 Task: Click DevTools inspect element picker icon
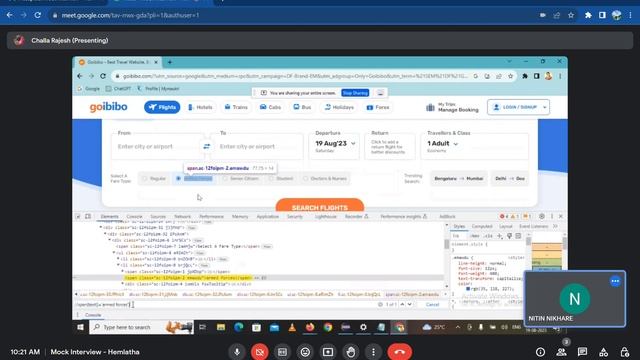(x=78, y=216)
